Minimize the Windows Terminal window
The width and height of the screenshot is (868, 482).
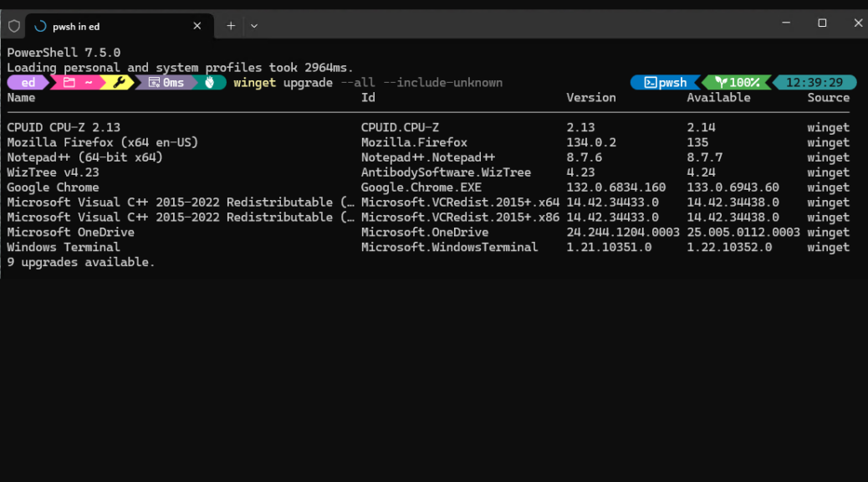click(786, 23)
